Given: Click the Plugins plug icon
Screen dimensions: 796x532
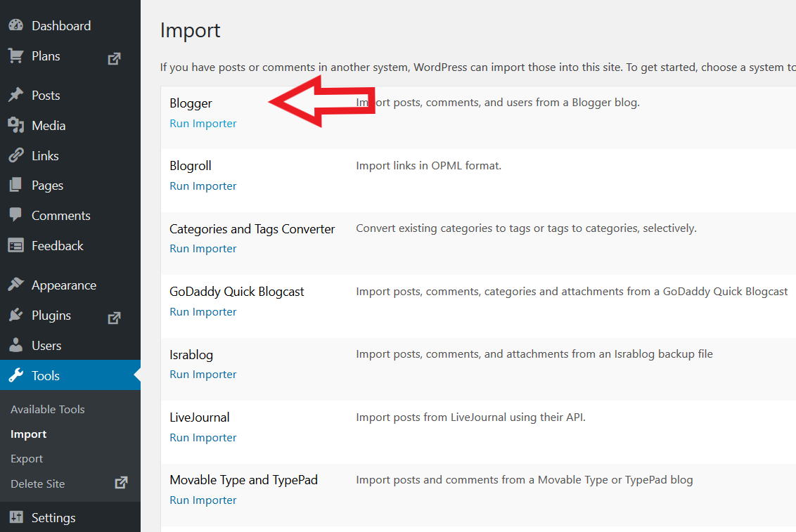Looking at the screenshot, I should click(15, 315).
